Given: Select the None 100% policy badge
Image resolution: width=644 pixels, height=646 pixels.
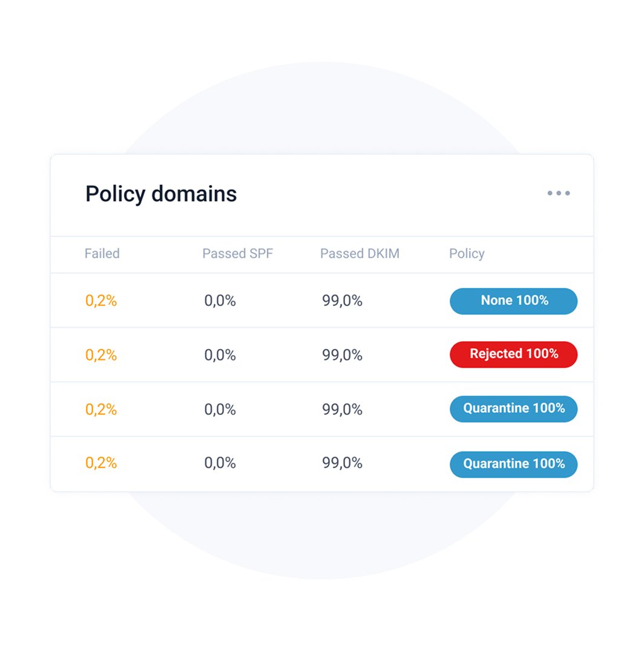Looking at the screenshot, I should [x=513, y=301].
